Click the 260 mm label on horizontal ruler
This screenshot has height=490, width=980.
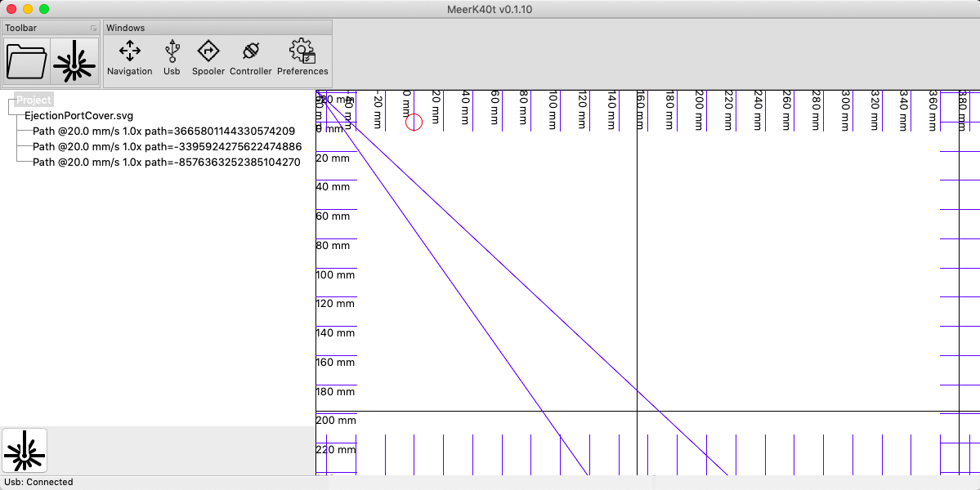787,109
